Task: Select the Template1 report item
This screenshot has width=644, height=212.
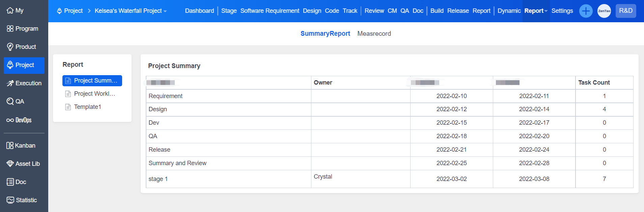Action: click(x=87, y=107)
